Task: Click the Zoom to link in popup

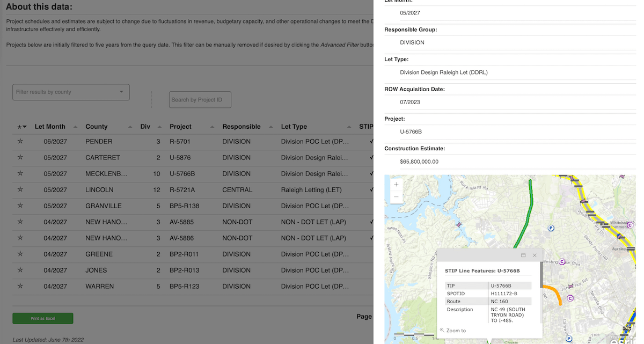Action: pos(456,331)
